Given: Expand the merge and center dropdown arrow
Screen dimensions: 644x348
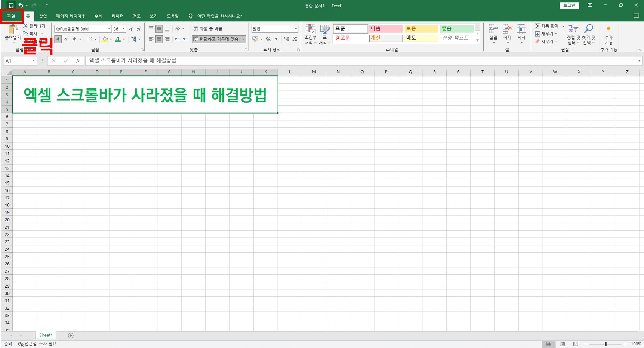Looking at the screenshot, I should coord(243,39).
